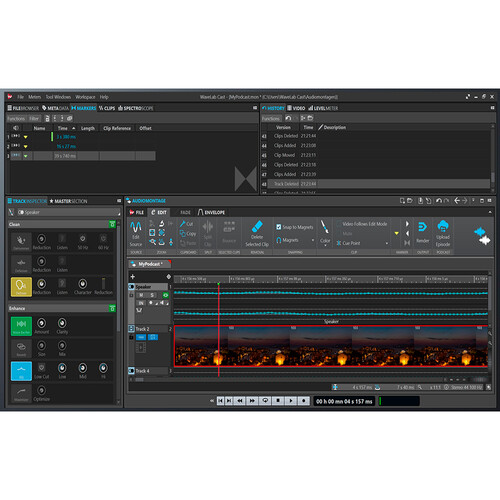Click the back navigation arrow in the Audio Montage header
The image size is (500, 500).
click(x=457, y=201)
